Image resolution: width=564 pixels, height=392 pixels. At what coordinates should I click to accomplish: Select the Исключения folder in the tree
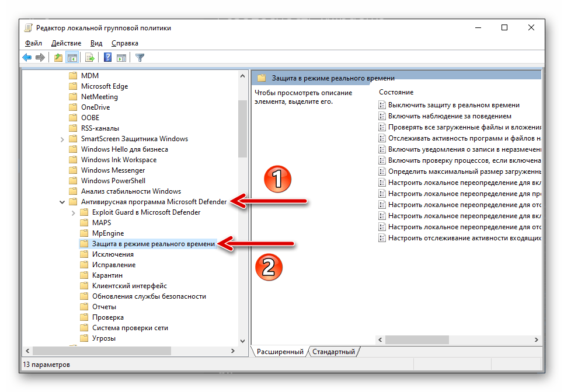tap(113, 254)
